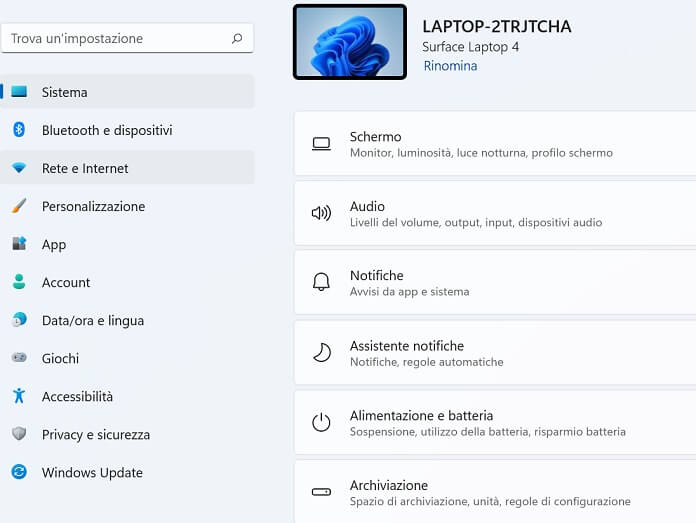Viewport: 696px width, 523px height.
Task: Click the Bluetooth icon in sidebar
Action: 19,130
